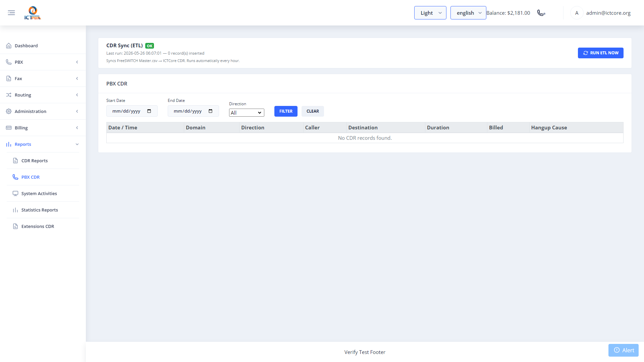
Task: Click the Balance: $2,181.00 text
Action: (508, 13)
